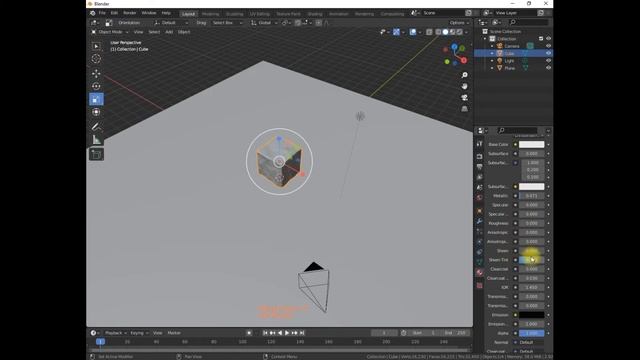640x360 pixels.
Task: Open the World properties tab icon
Action: click(x=480, y=198)
